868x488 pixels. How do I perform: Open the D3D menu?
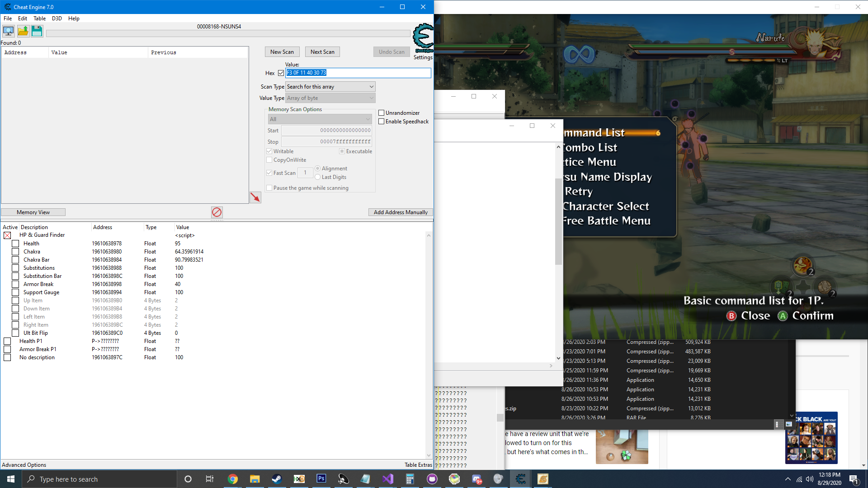[57, 19]
